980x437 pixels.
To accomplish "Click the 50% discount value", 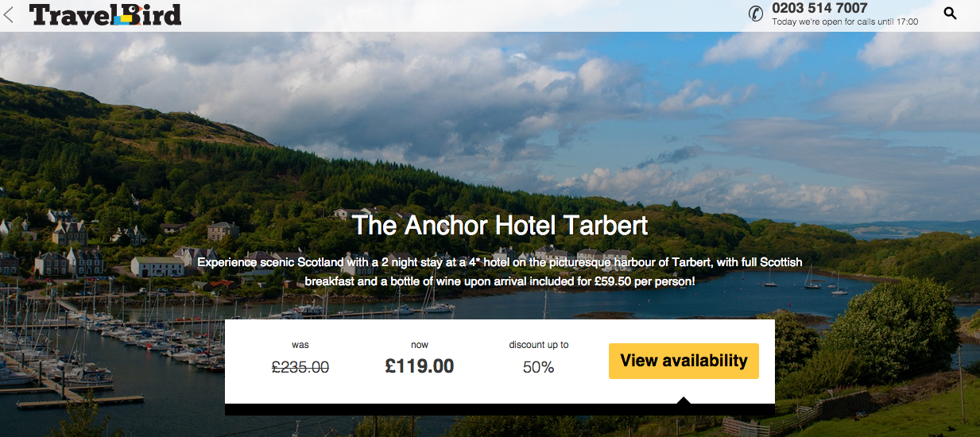I will pos(539,367).
